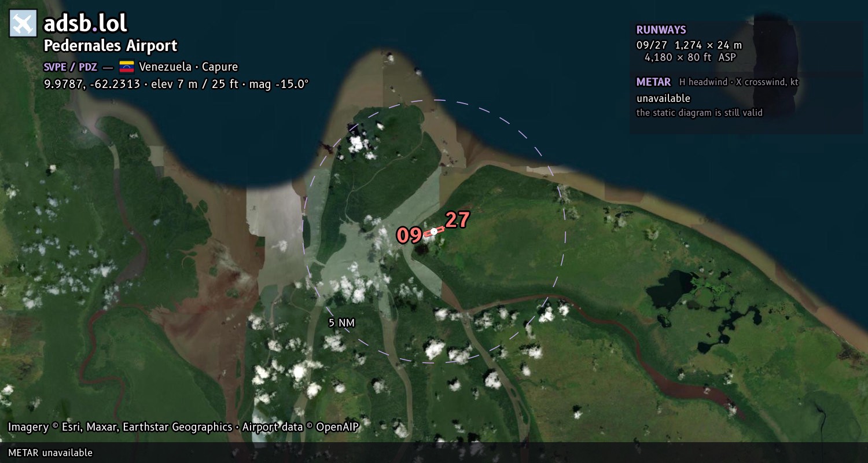Click the headwind crosswind legend text
Viewport: 868px width, 463px height.
tap(739, 82)
